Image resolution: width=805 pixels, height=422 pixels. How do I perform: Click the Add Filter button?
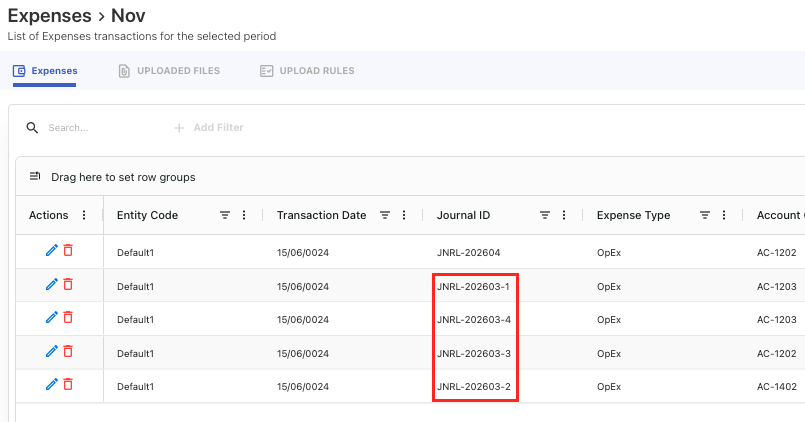coord(208,128)
